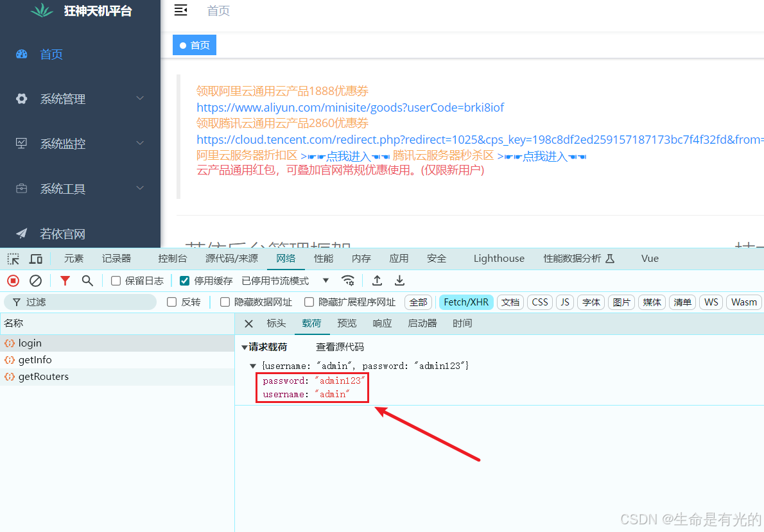This screenshot has width=764, height=532.
Task: Click the monitor icon for 系统监控
Action: (21, 143)
